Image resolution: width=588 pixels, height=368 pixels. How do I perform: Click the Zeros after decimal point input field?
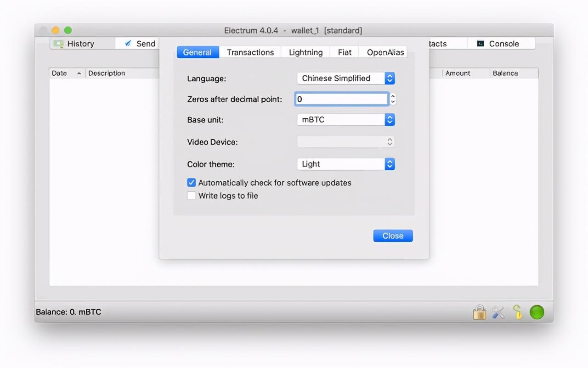[342, 99]
